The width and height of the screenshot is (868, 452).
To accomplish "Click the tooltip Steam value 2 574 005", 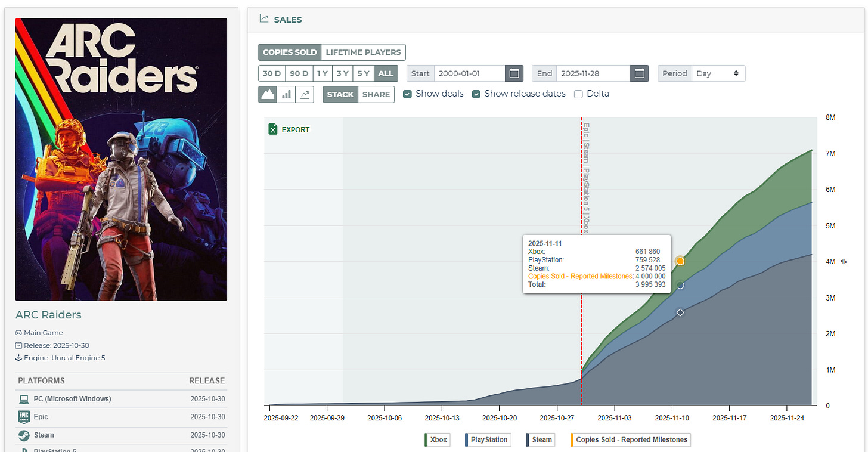I will click(x=650, y=268).
